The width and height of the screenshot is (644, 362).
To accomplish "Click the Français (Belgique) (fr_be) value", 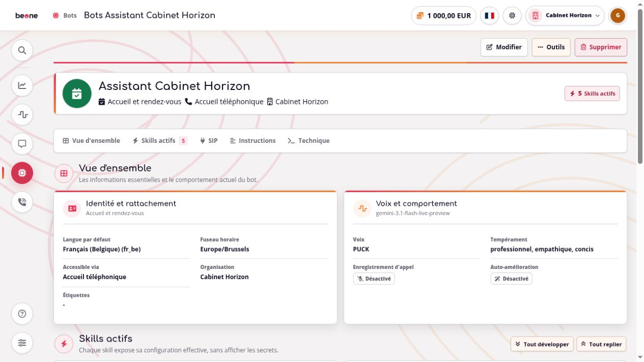I will [102, 249].
